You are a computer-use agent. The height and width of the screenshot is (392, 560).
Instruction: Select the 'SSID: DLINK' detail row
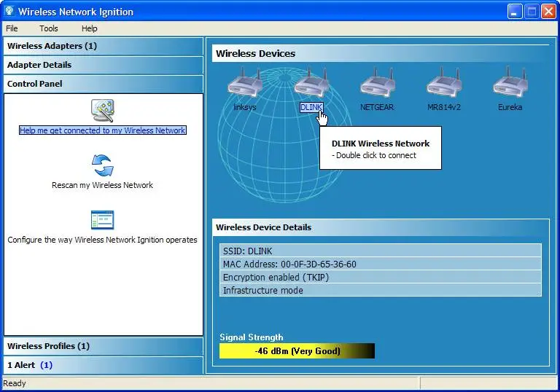tap(381, 251)
